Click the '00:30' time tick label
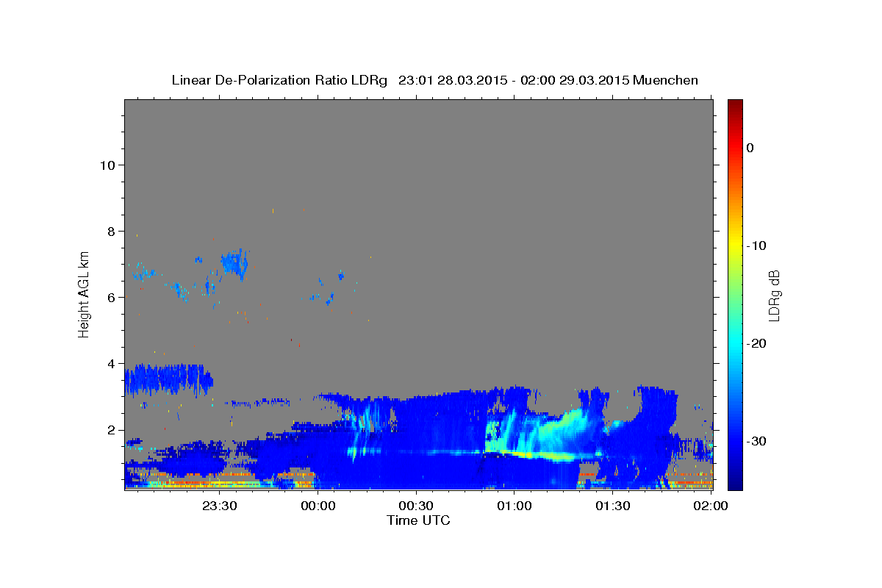 coord(416,506)
